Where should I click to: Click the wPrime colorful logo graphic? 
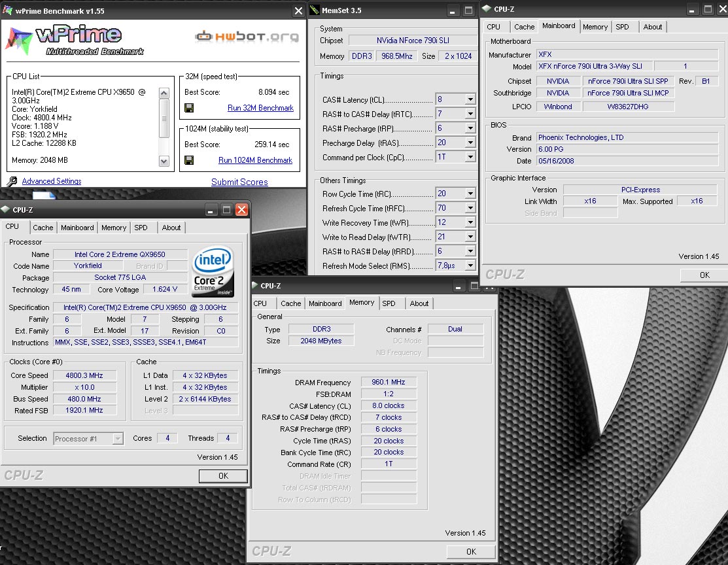pos(18,41)
